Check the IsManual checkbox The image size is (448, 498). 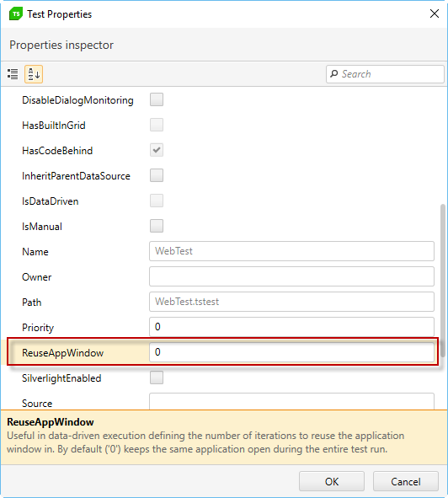click(x=157, y=226)
